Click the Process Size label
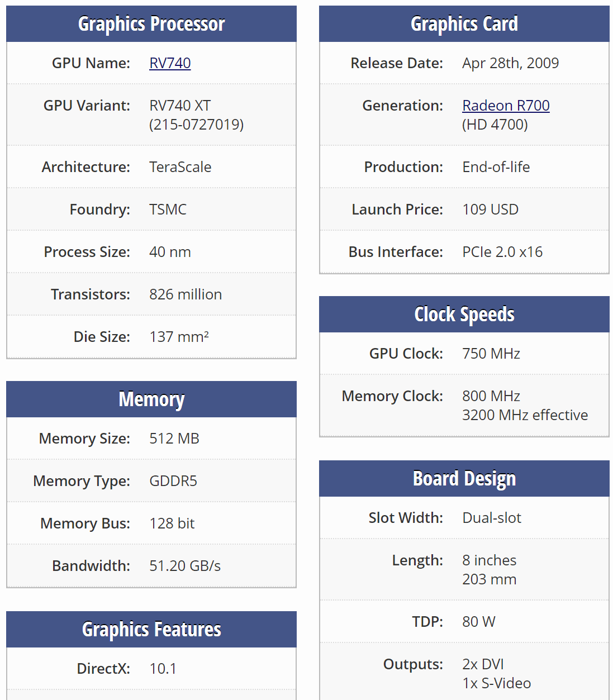The width and height of the screenshot is (613, 700). pyautogui.click(x=87, y=252)
